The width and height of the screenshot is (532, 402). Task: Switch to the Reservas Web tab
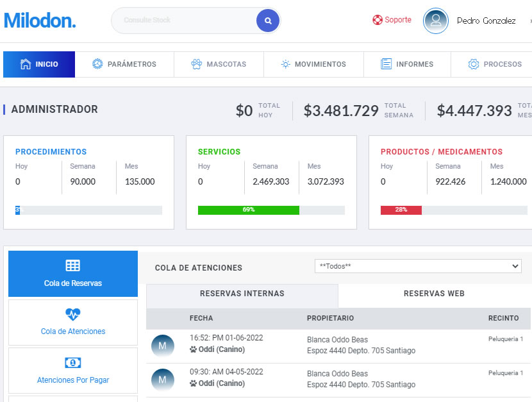click(x=434, y=294)
